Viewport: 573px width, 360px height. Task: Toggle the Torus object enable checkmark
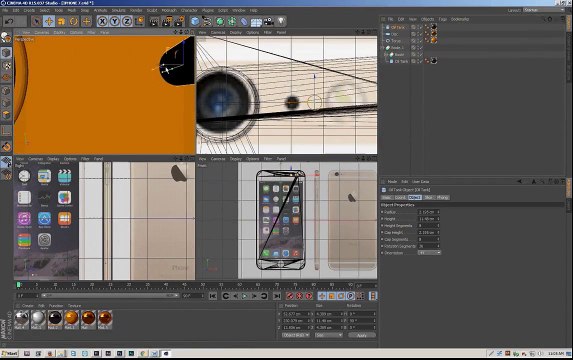(x=421, y=41)
